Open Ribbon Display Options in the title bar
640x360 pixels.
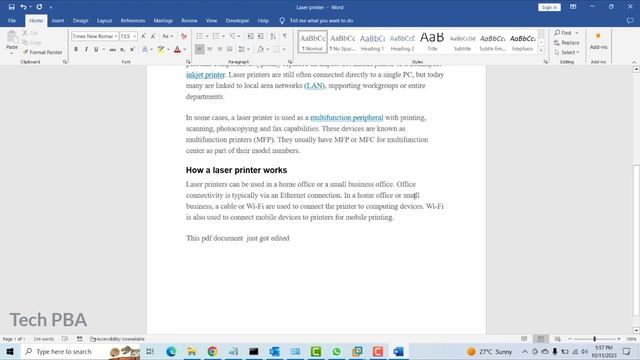point(573,7)
